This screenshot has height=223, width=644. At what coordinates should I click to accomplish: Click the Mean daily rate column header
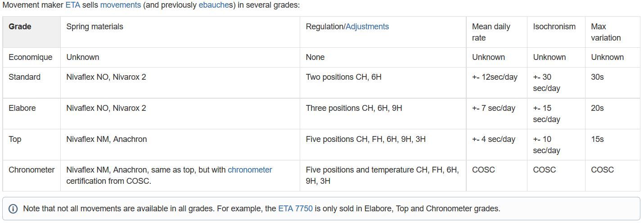[x=496, y=32]
